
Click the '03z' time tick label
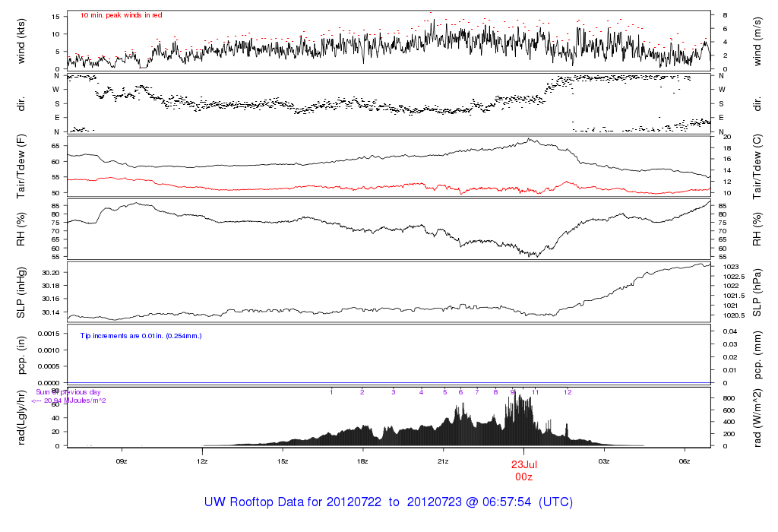coord(604,461)
